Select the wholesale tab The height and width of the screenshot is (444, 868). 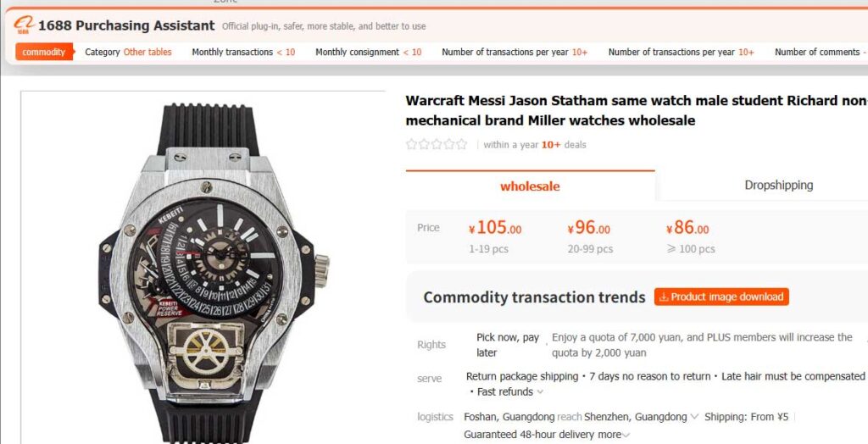[x=530, y=186]
